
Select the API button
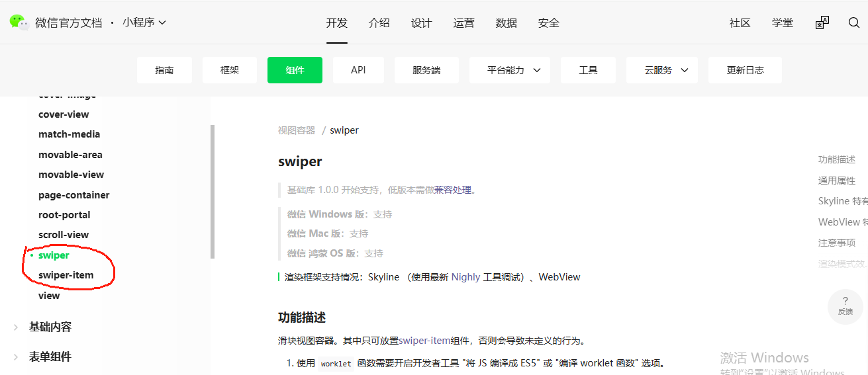click(x=358, y=70)
